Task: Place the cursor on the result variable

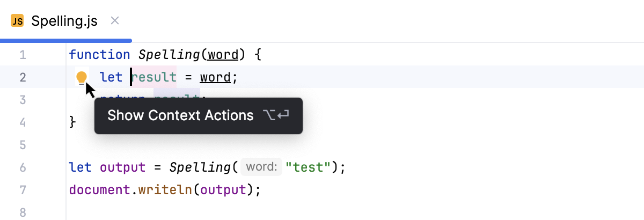Action: [x=154, y=77]
